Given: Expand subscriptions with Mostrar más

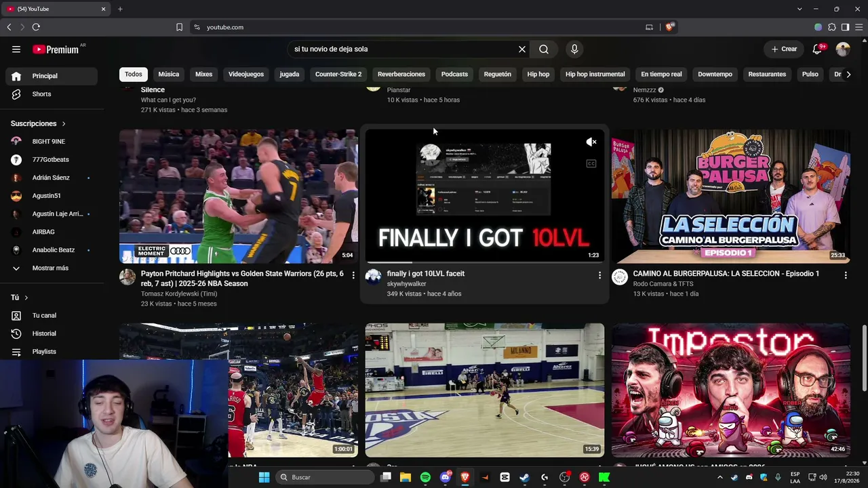Looking at the screenshot, I should [52, 268].
